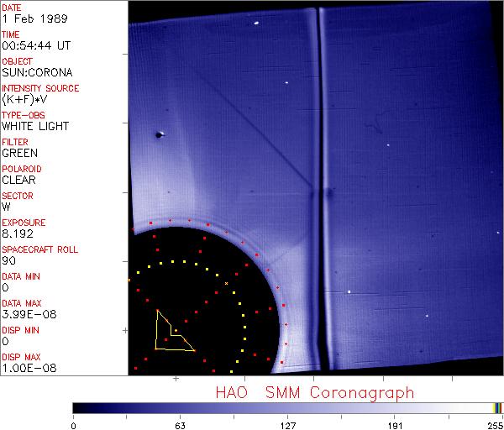The height and width of the screenshot is (430, 504).
Task: Click the color bar label "63"
Action: point(181,426)
